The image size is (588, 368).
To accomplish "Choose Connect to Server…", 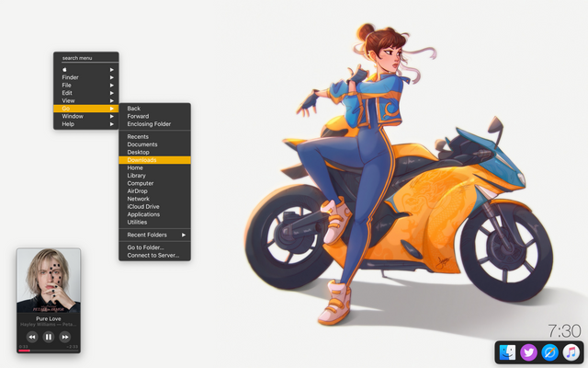I will (x=154, y=256).
